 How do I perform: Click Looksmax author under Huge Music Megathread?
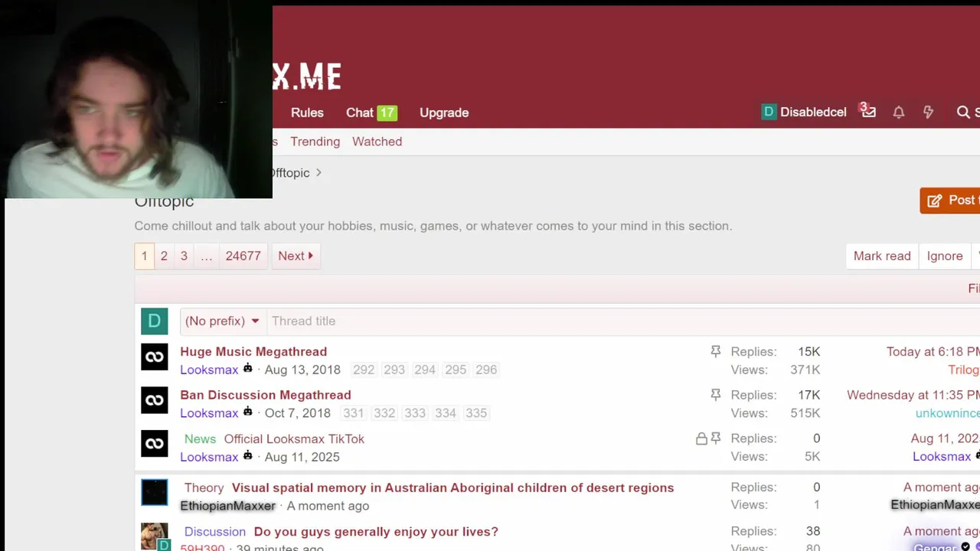(209, 370)
